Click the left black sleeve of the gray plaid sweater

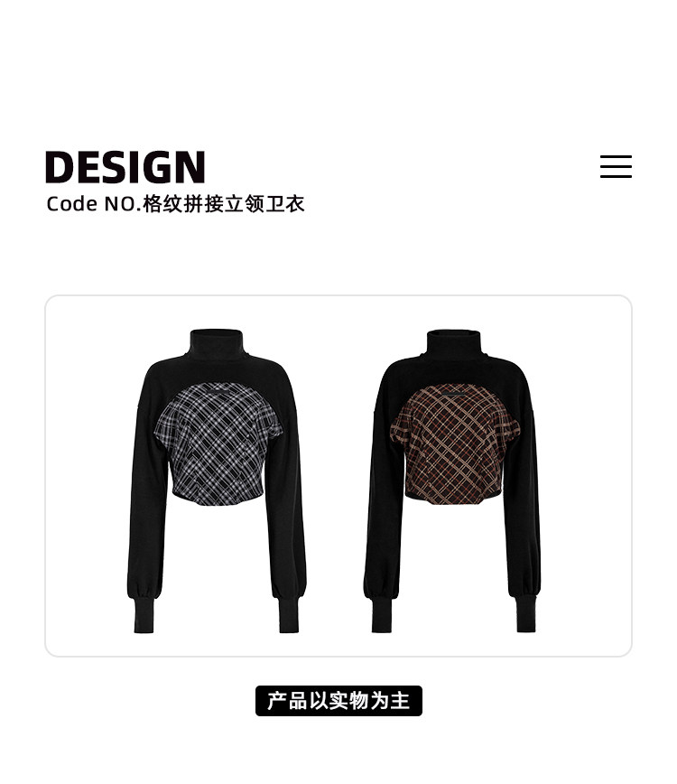click(x=147, y=500)
